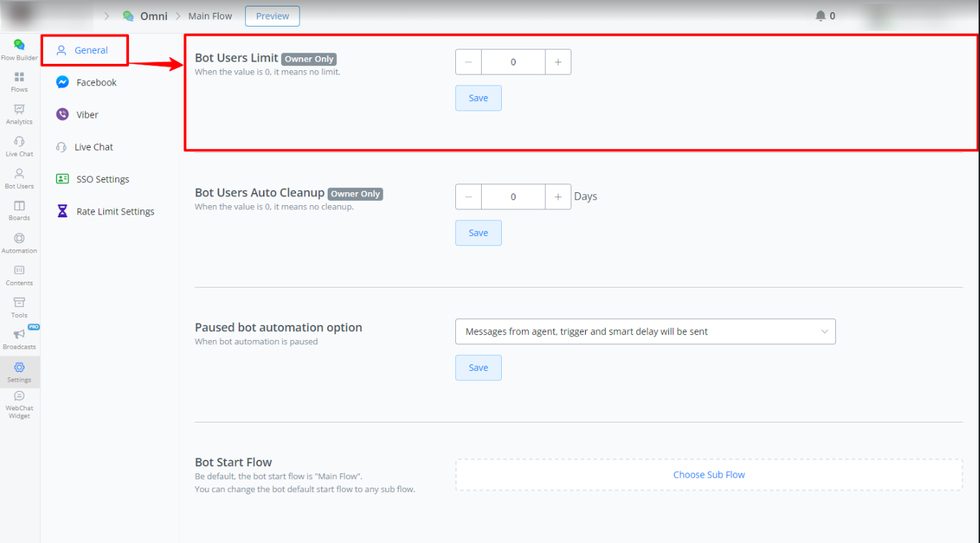Increase Bot Users Auto Cleanup days
980x543 pixels.
click(x=558, y=197)
